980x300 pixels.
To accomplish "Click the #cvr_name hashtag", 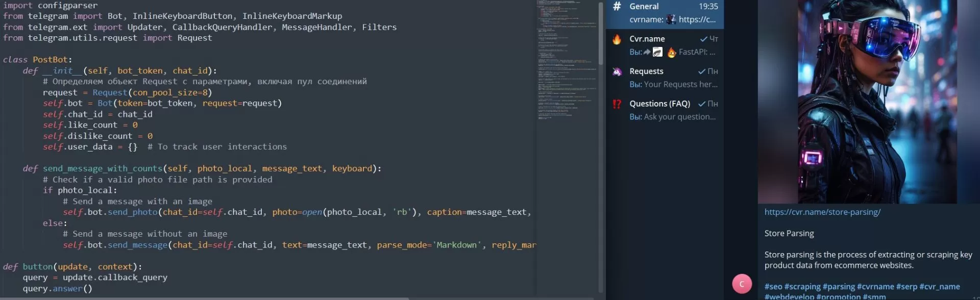I will (939, 287).
